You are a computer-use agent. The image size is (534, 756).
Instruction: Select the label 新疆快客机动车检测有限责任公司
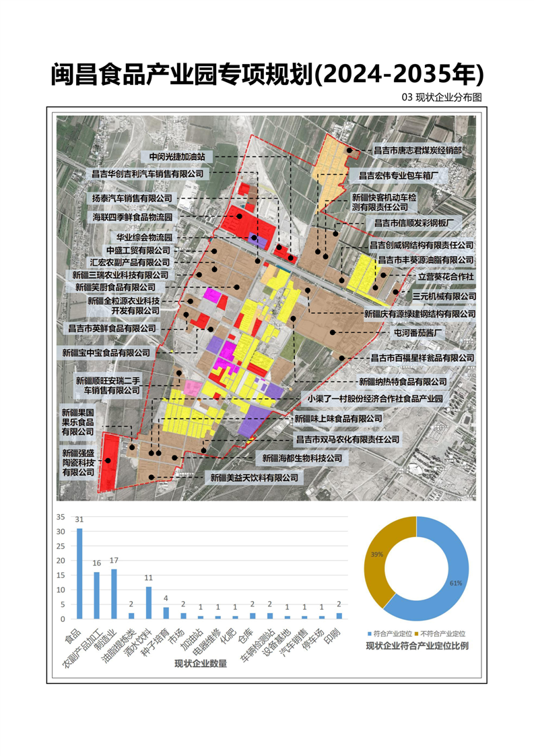point(384,202)
